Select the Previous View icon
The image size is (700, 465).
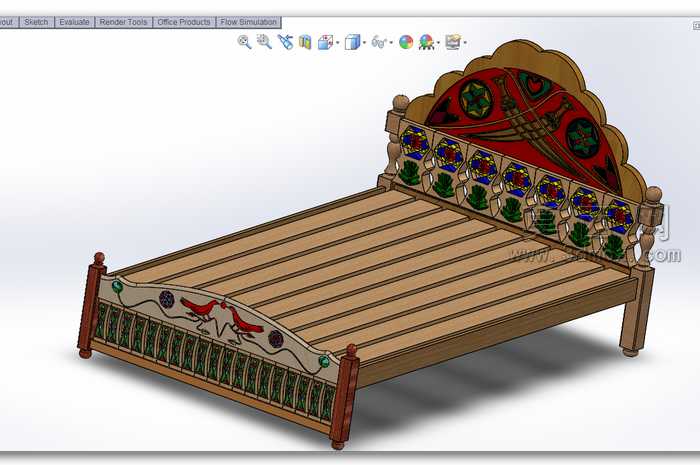pos(285,42)
